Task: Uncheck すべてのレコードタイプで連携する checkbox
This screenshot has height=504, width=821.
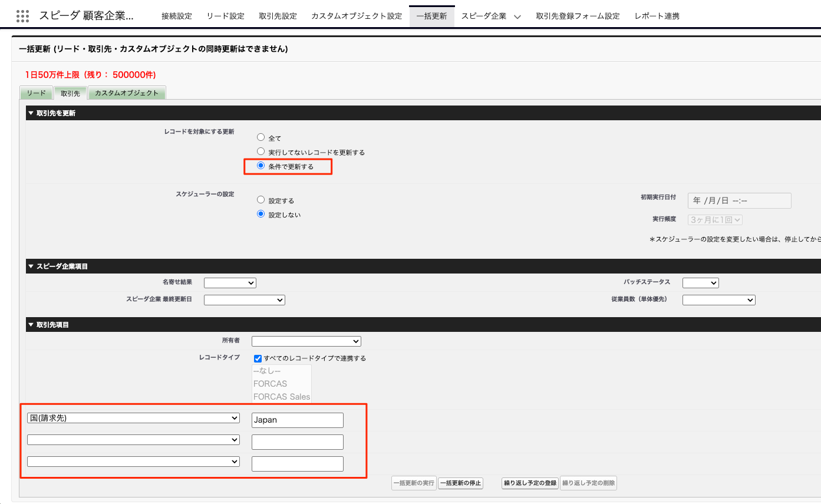Action: click(258, 358)
